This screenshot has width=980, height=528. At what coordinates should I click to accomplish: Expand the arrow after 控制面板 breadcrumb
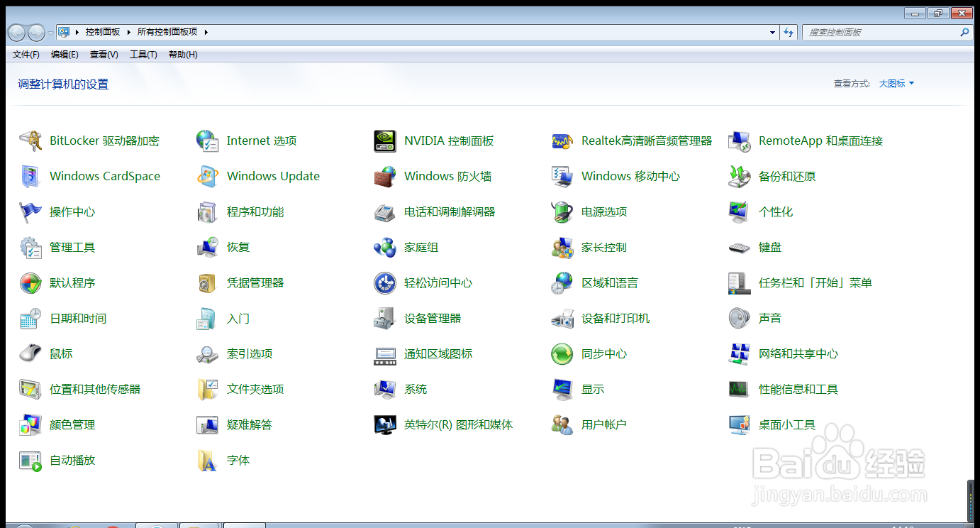tap(129, 32)
